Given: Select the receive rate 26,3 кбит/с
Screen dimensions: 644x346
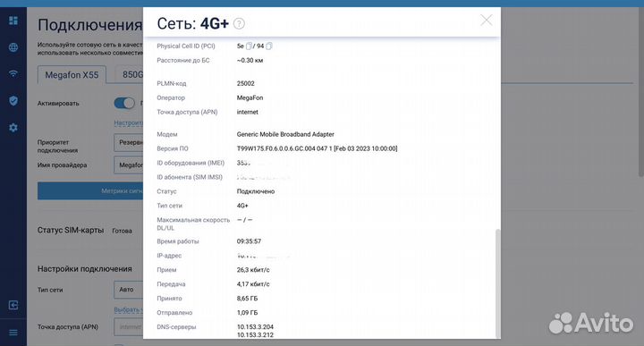Looking at the screenshot, I should 253,270.
